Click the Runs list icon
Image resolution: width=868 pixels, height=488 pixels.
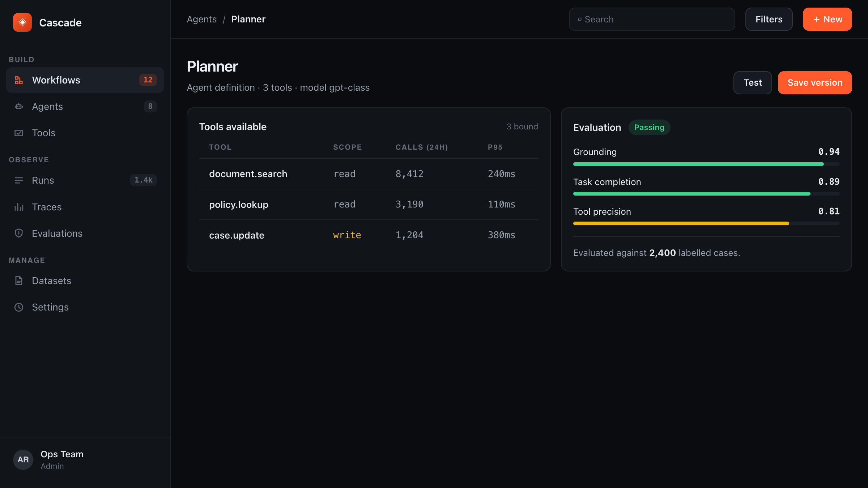tap(19, 180)
